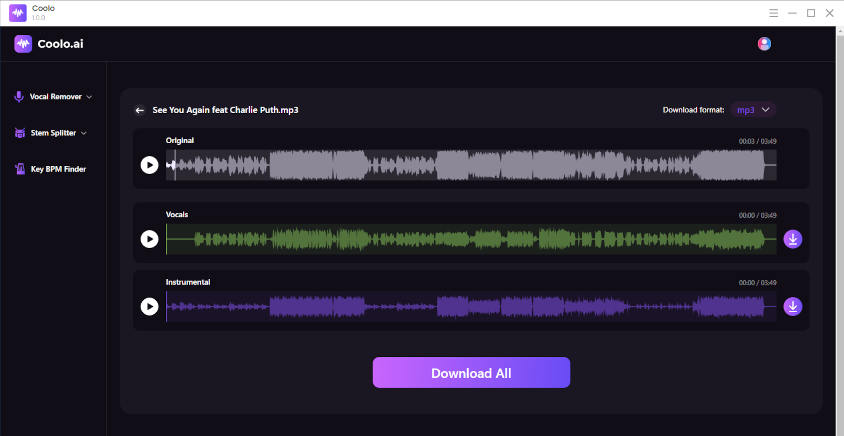Click the Vocals time readout 00:00 / 03:49
Image resolution: width=844 pixels, height=436 pixels.
pos(757,215)
